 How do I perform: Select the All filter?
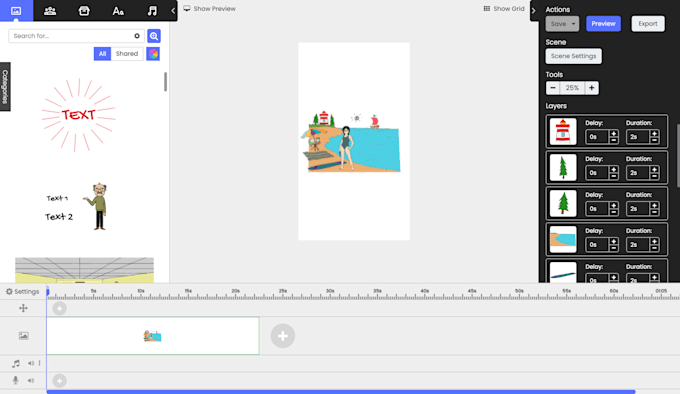click(x=102, y=54)
